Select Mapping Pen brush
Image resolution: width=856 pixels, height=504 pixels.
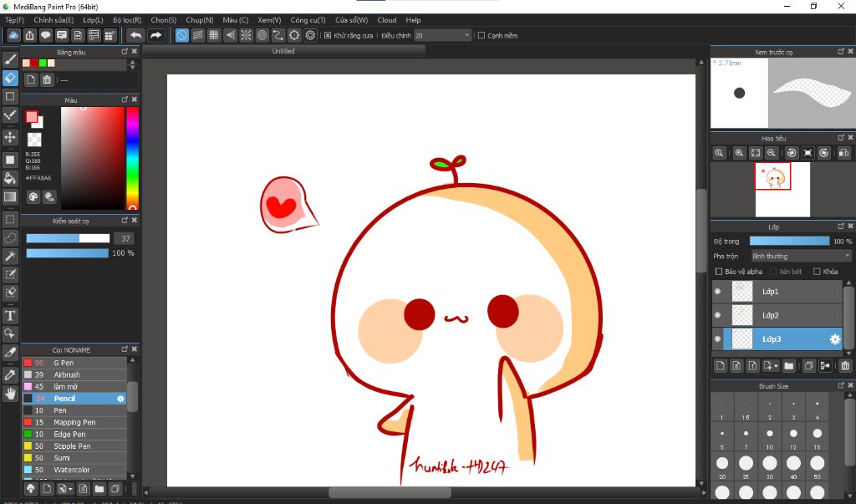click(x=74, y=422)
